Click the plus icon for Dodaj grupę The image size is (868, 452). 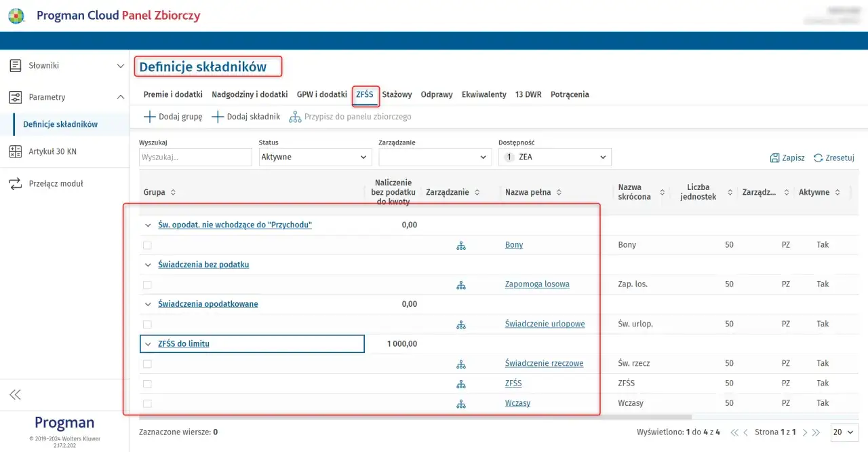149,117
